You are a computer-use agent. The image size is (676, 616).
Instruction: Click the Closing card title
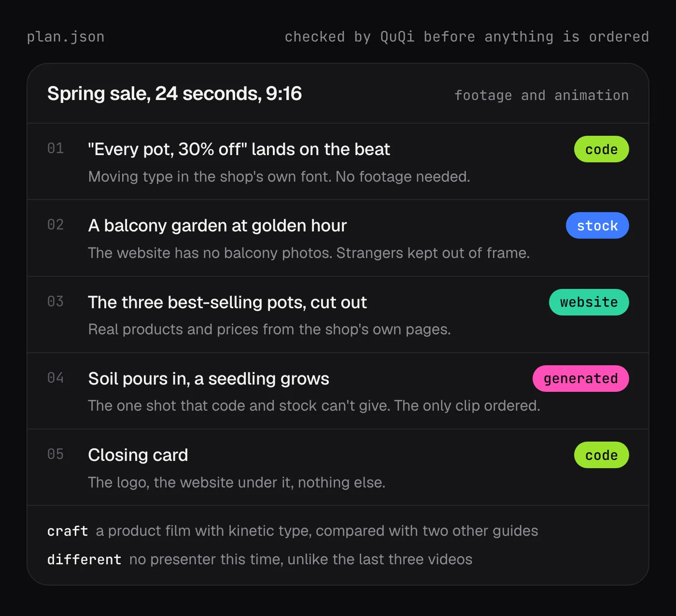click(138, 455)
